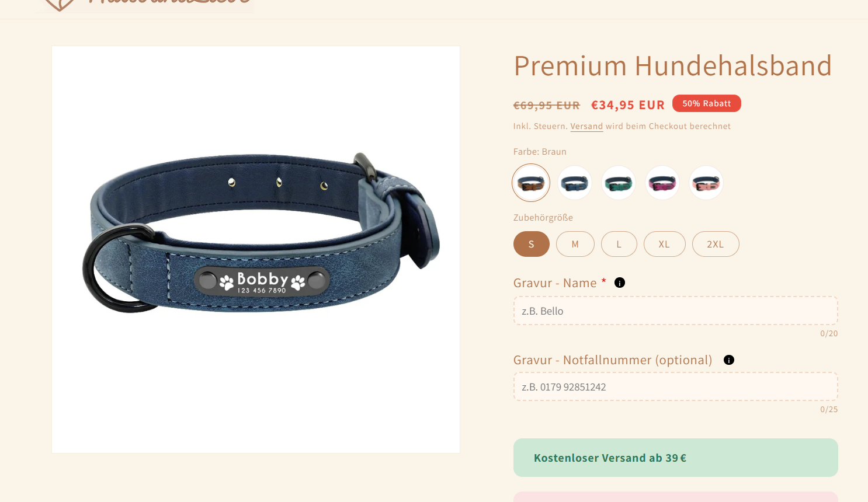The width and height of the screenshot is (868, 502).
Task: Choose the light pink collar swatch
Action: coord(706,183)
